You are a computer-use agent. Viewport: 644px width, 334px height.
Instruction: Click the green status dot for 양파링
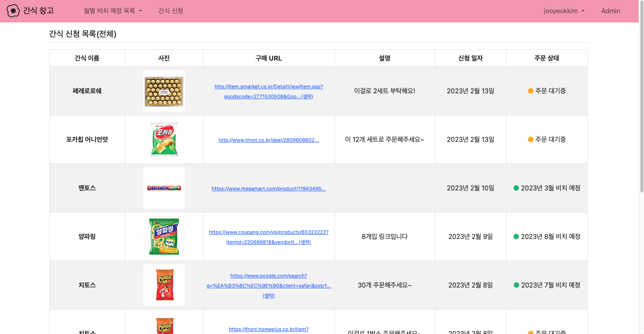point(516,236)
